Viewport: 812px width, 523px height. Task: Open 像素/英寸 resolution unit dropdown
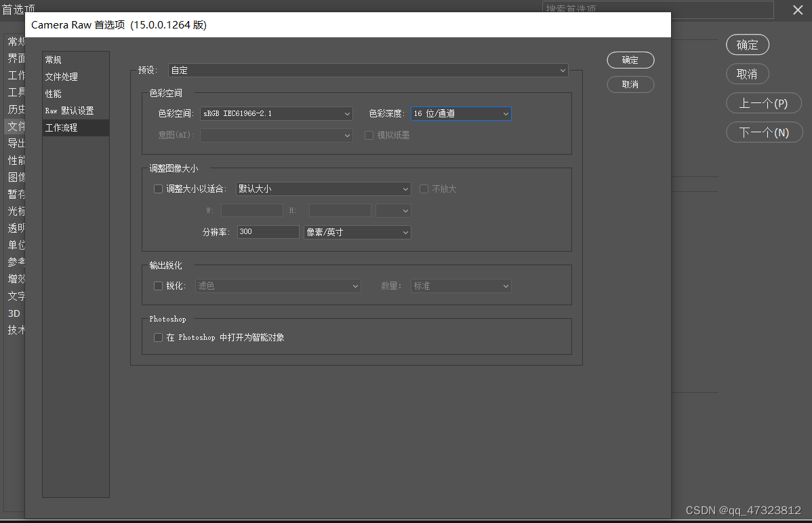[357, 232]
